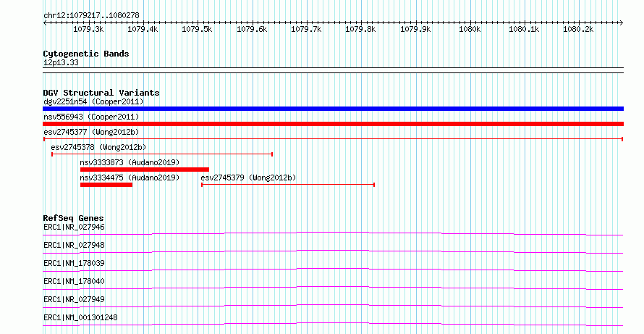The image size is (644, 334).
Task: Click the 1080.2k ruler tick label
Action: [579, 30]
